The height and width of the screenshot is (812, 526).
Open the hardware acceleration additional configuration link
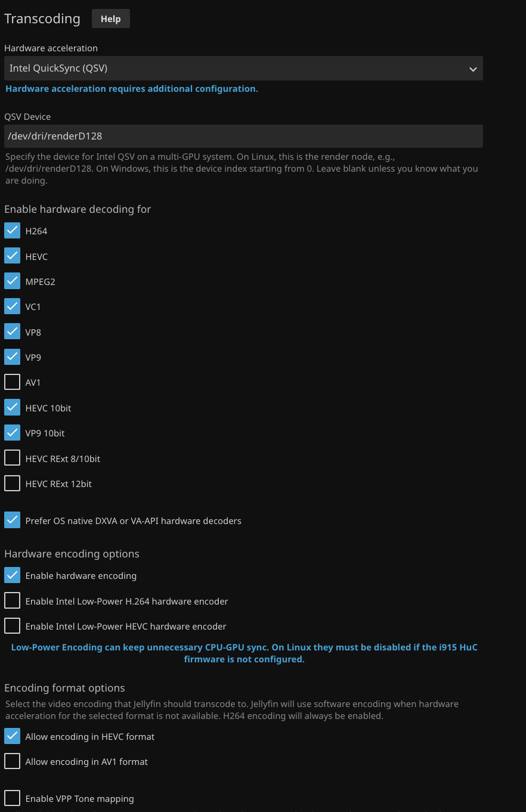132,89
